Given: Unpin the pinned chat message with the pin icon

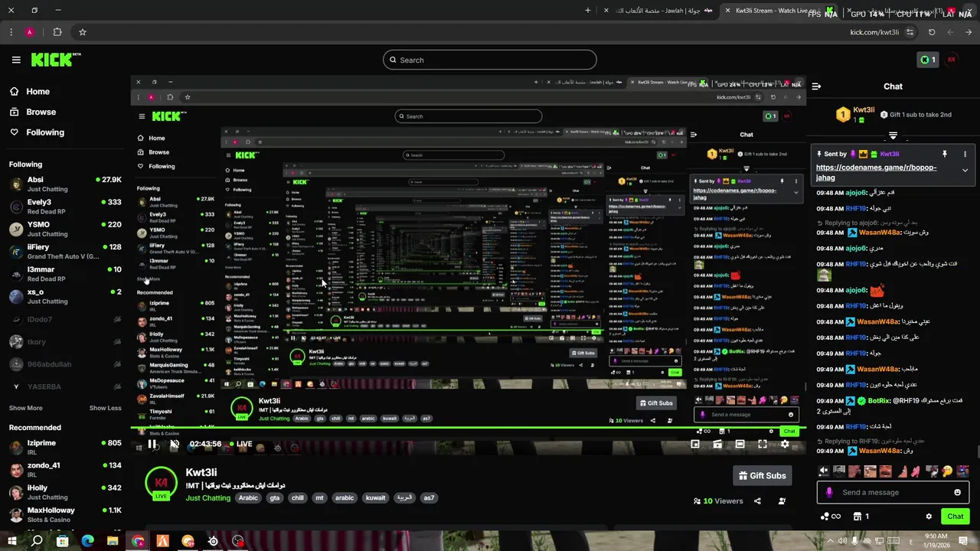Looking at the screenshot, I should [945, 154].
